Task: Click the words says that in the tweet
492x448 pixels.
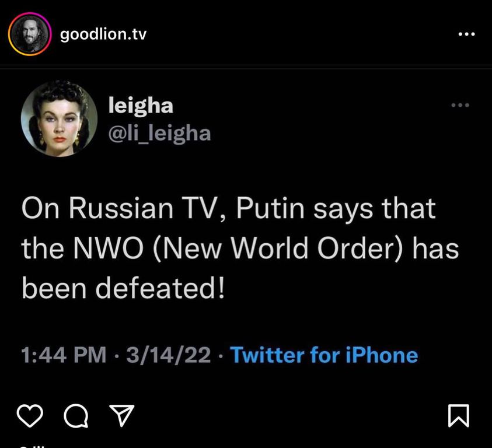Action: click(376, 209)
